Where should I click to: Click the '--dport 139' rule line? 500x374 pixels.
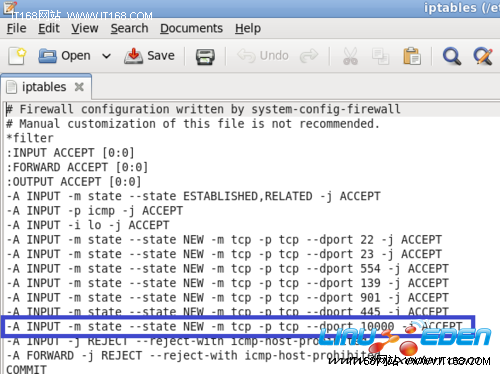227,283
